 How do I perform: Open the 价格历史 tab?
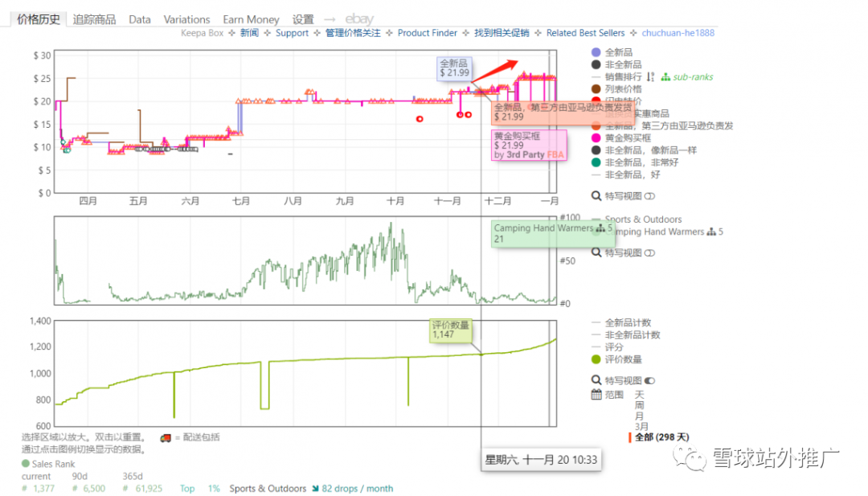(39, 19)
